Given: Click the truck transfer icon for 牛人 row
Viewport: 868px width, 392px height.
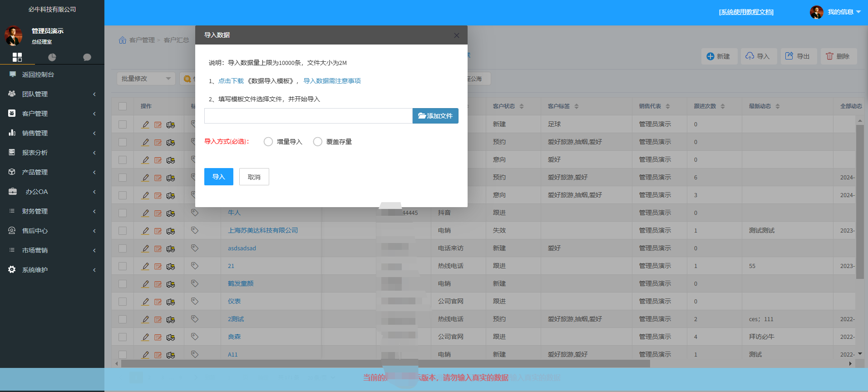Looking at the screenshot, I should coord(171,213).
